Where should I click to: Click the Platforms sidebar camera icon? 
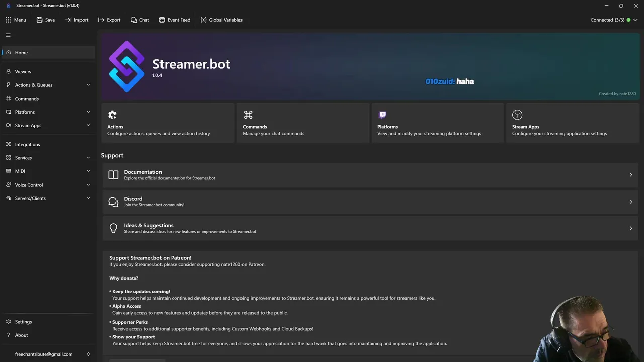[x=8, y=112]
